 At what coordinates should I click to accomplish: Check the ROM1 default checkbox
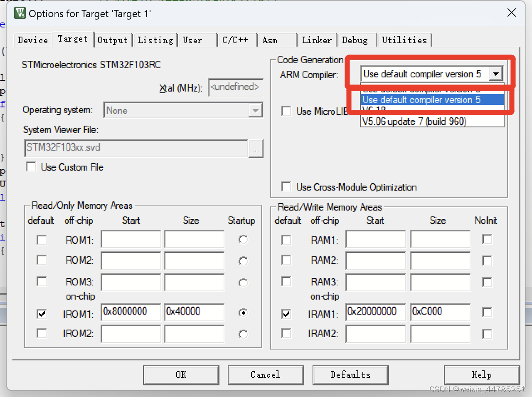42,240
